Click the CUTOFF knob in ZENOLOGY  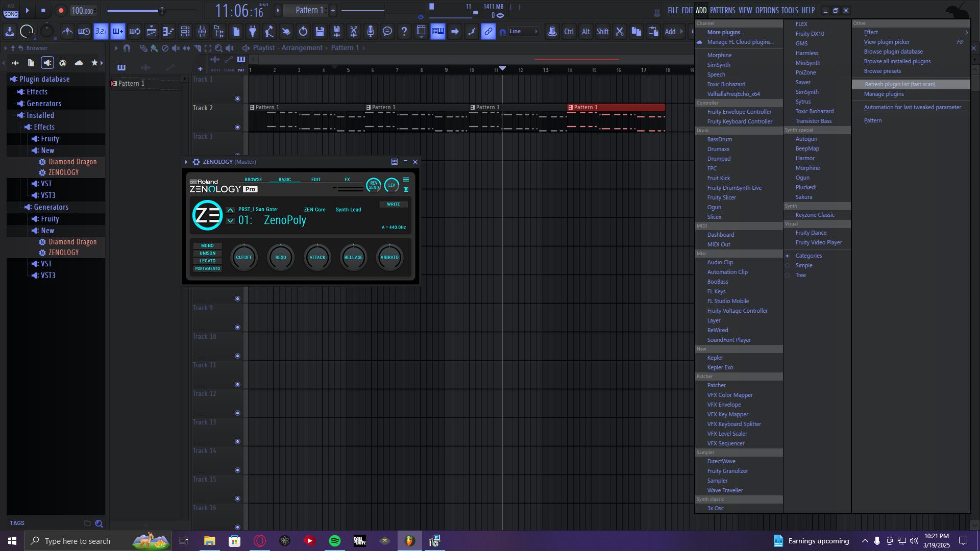click(244, 258)
